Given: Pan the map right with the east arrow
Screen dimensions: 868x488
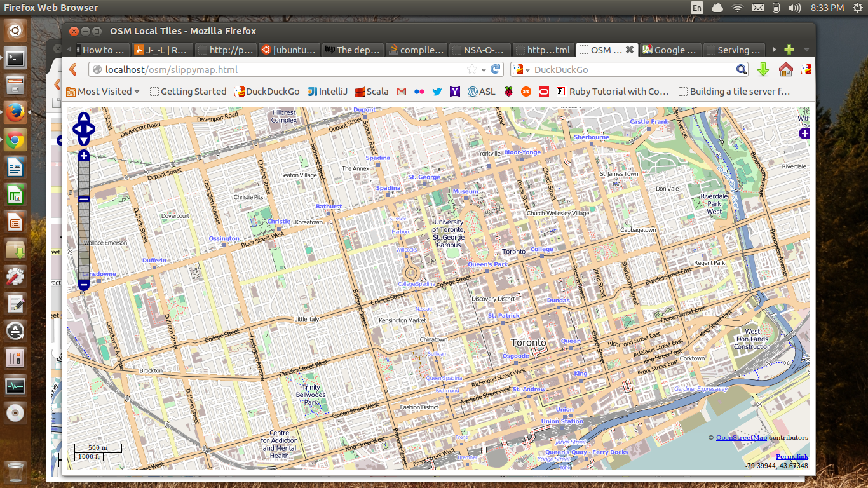Looking at the screenshot, I should [x=90, y=129].
